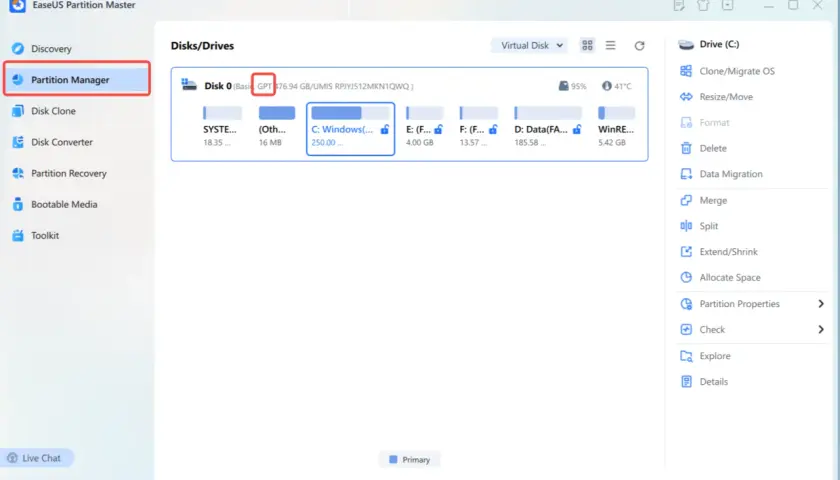Go to Disk Converter

pos(62,142)
